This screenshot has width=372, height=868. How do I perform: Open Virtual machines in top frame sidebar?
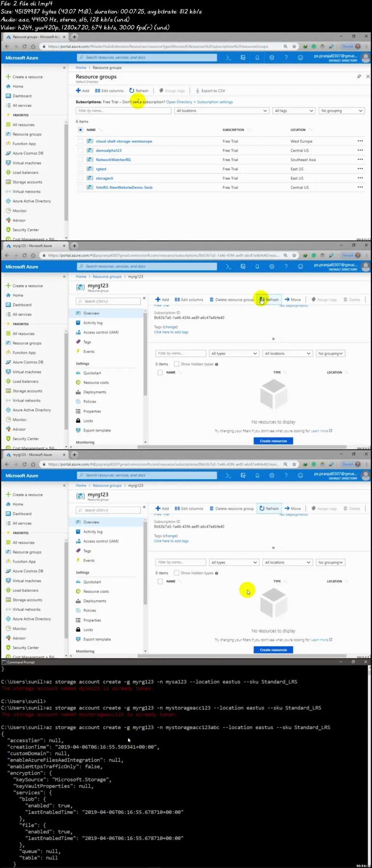pyautogui.click(x=27, y=163)
